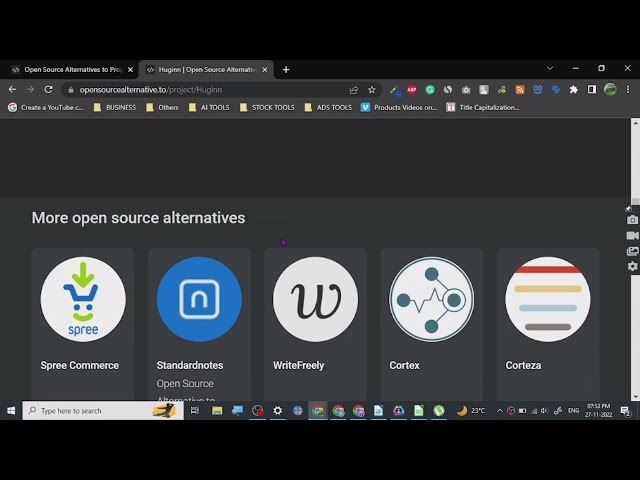Open the Extensions puzzle menu

click(573, 90)
